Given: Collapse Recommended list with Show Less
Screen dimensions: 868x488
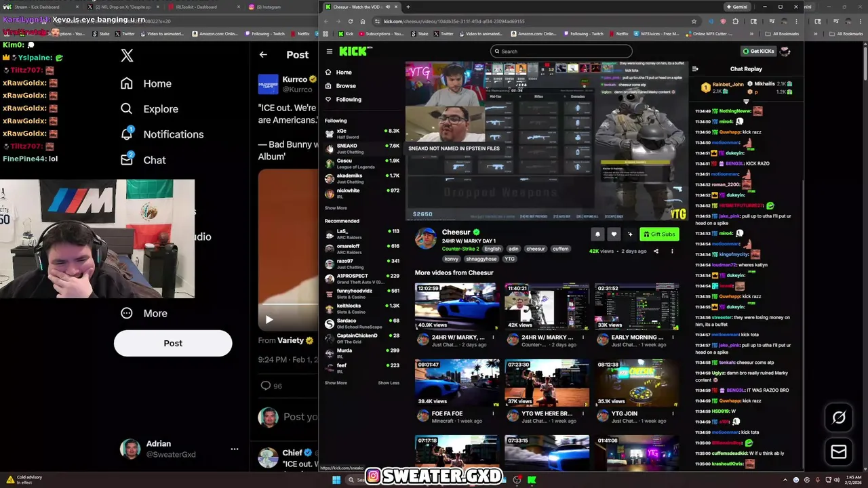Looking at the screenshot, I should coord(389,383).
